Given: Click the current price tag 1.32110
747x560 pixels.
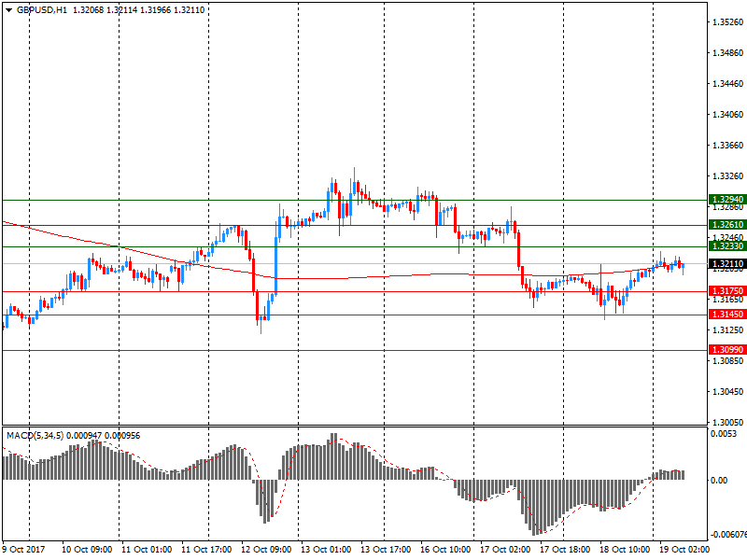Looking at the screenshot, I should pos(727,264).
